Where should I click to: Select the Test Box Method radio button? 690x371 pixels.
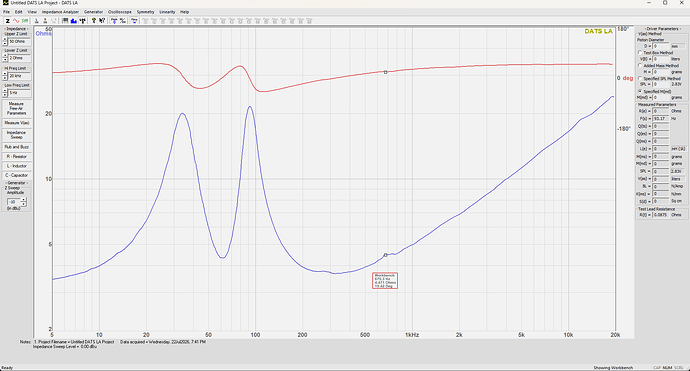[x=640, y=52]
